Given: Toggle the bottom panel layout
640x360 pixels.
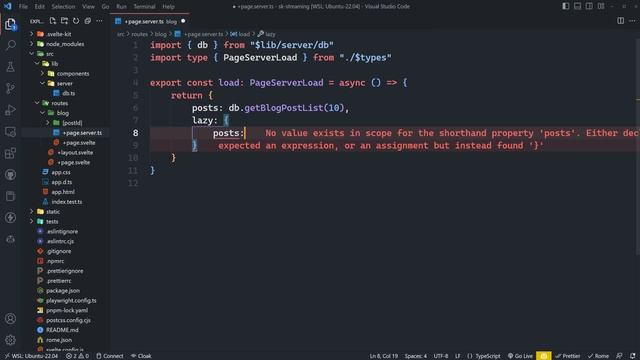Looking at the screenshot, I should [x=578, y=6].
